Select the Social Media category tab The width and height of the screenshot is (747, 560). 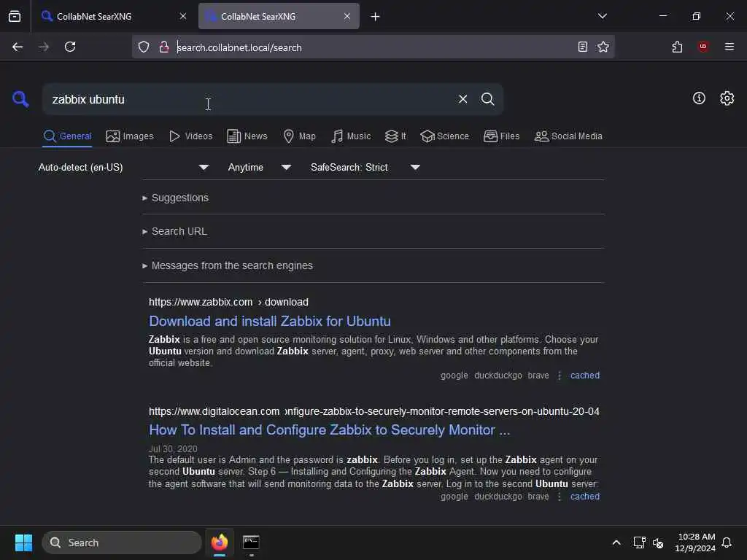coord(568,136)
